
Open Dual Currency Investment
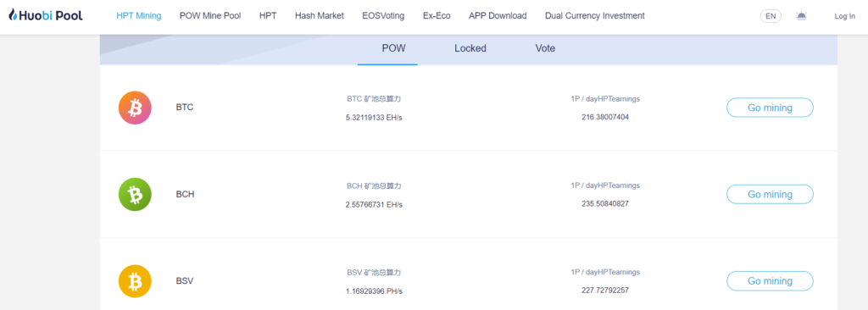(x=594, y=16)
